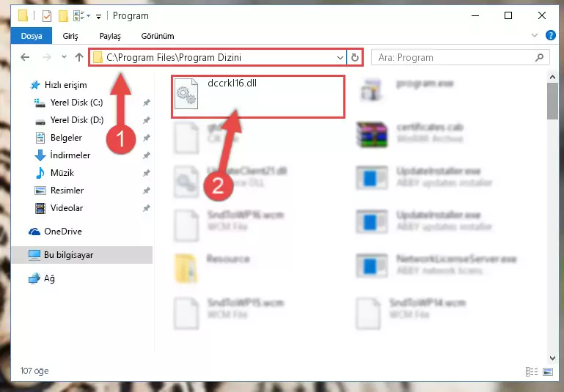
Task: Click the Back navigation arrow
Action: (x=25, y=57)
